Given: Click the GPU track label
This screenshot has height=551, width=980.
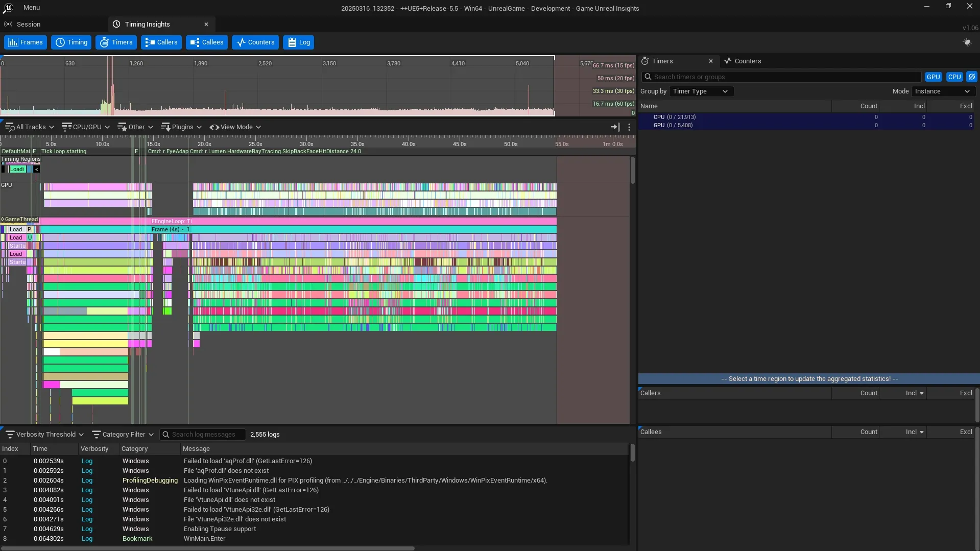Looking at the screenshot, I should pyautogui.click(x=7, y=185).
